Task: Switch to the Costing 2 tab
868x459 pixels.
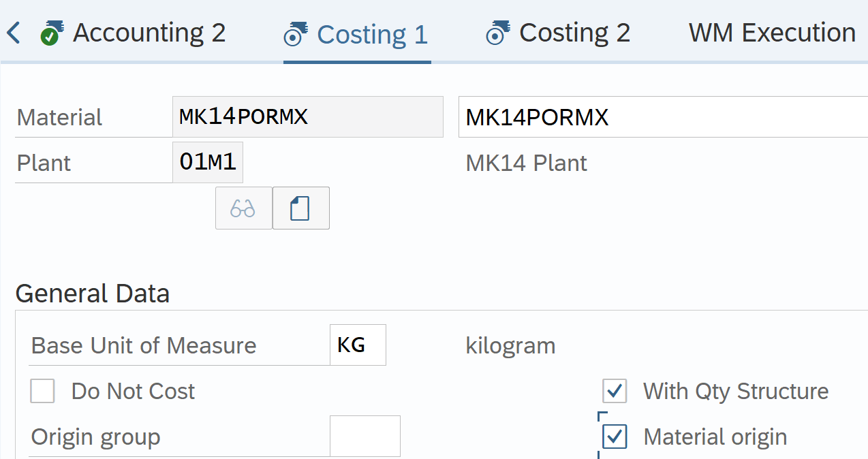Action: click(x=574, y=33)
